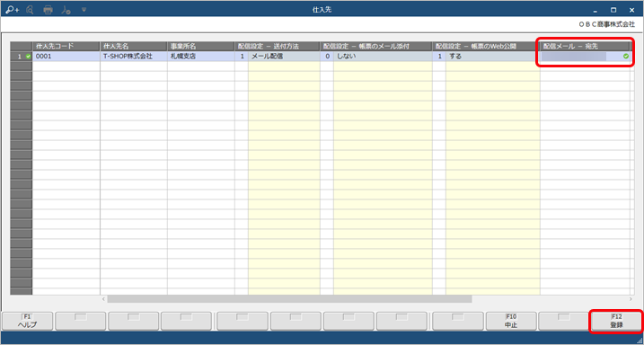The image size is (644, 345).
Task: Click 配信設定 - 帳票のWeb公開 header
Action: [486, 46]
